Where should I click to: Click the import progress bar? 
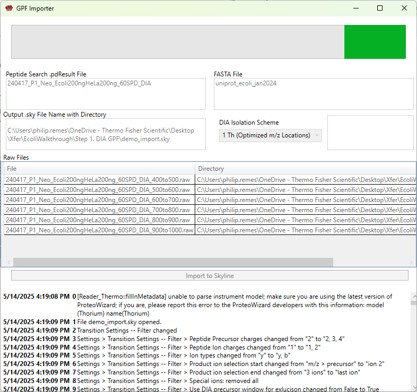point(209,42)
